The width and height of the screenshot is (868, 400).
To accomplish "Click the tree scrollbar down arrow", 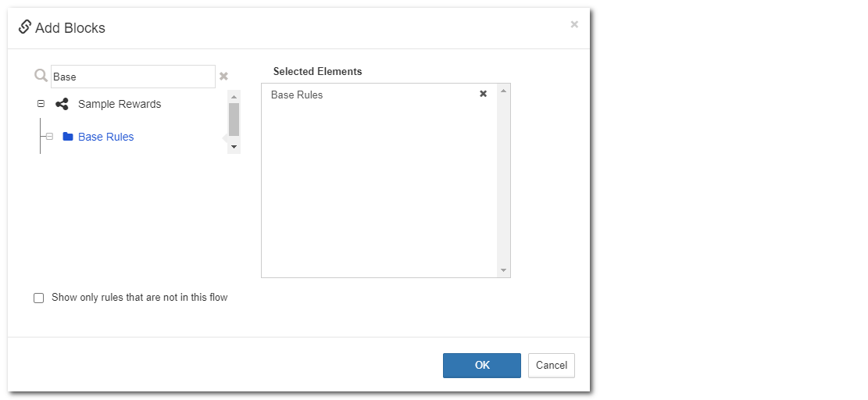I will [x=234, y=146].
